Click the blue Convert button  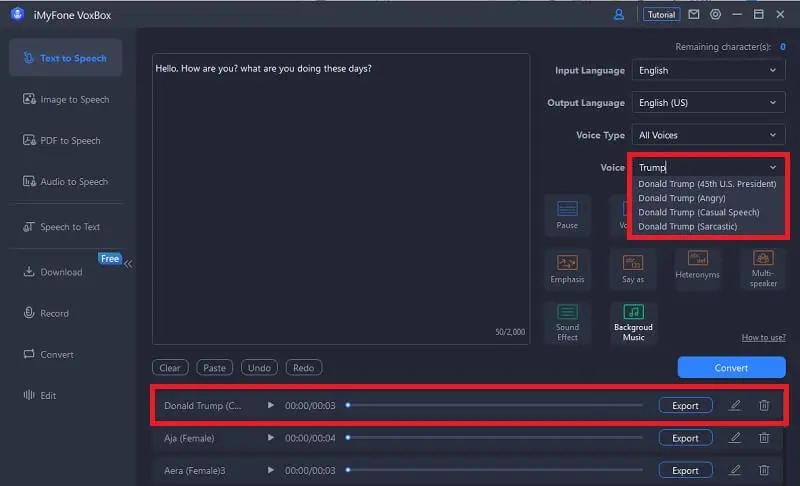pyautogui.click(x=731, y=367)
